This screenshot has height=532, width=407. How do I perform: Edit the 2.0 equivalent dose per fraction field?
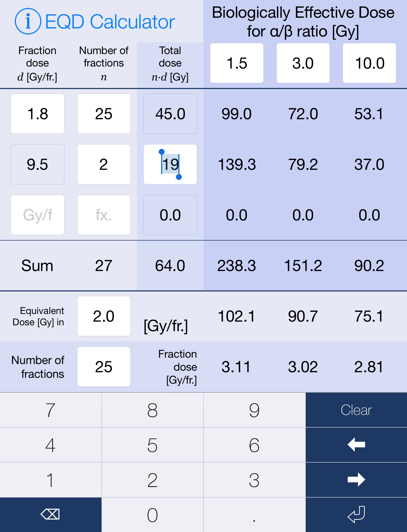(104, 316)
